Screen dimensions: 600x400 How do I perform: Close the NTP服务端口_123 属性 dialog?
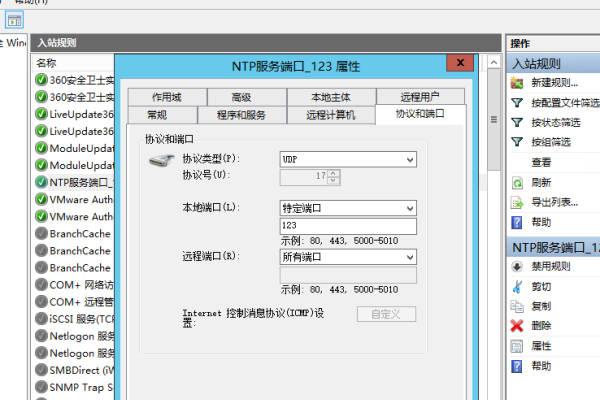click(460, 63)
